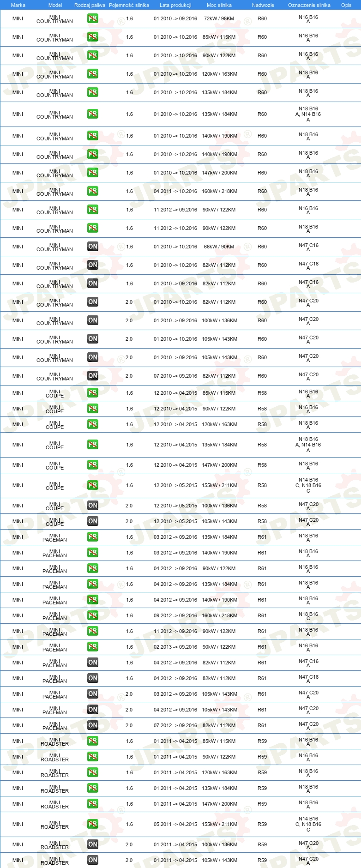Click the Opis column header

(x=346, y=5)
